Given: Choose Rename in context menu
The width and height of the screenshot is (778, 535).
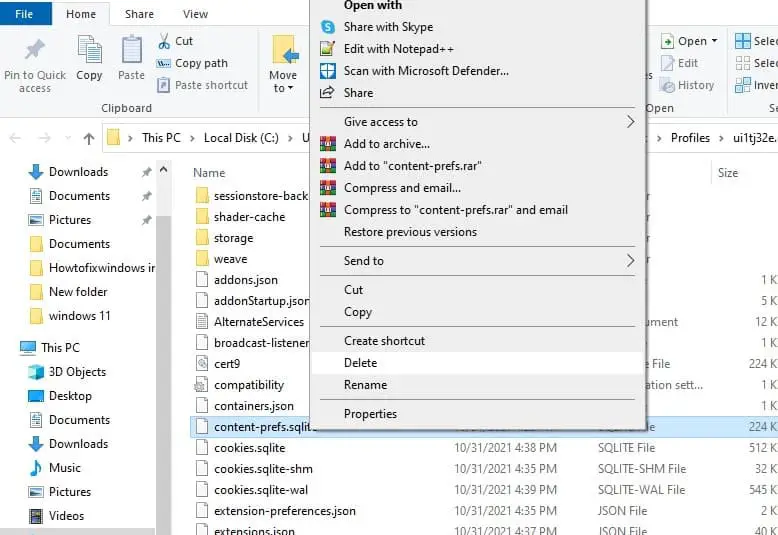Looking at the screenshot, I should [x=365, y=385].
